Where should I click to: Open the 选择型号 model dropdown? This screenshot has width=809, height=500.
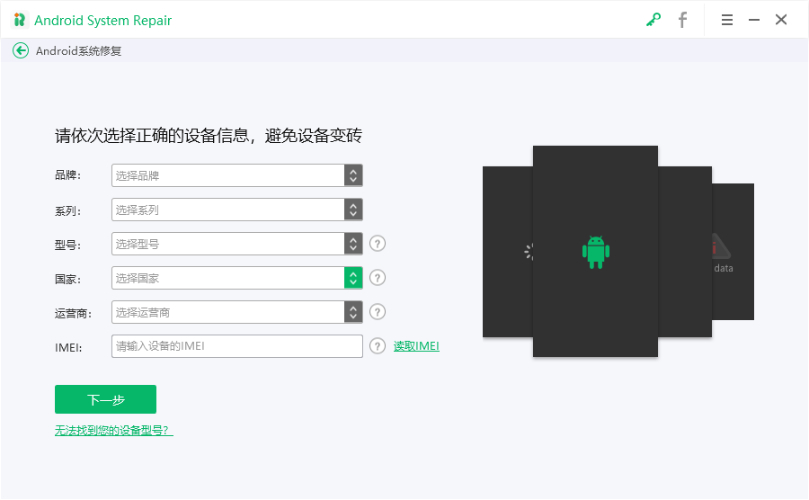coord(353,244)
